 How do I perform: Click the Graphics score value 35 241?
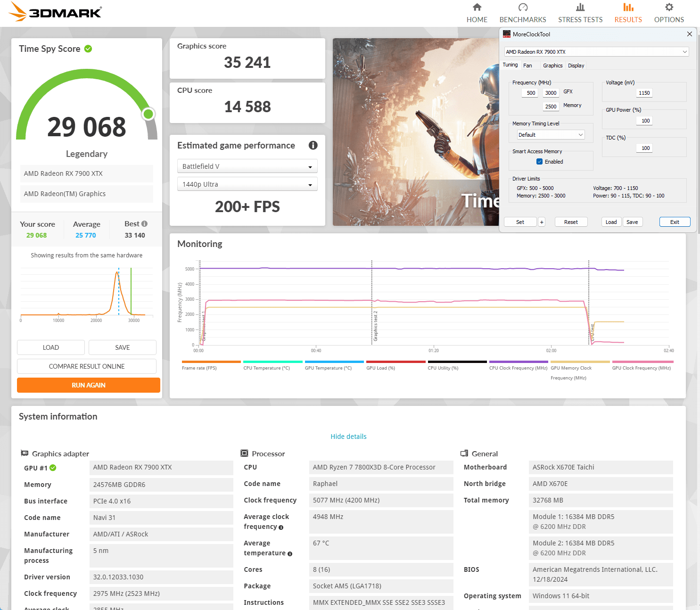247,62
